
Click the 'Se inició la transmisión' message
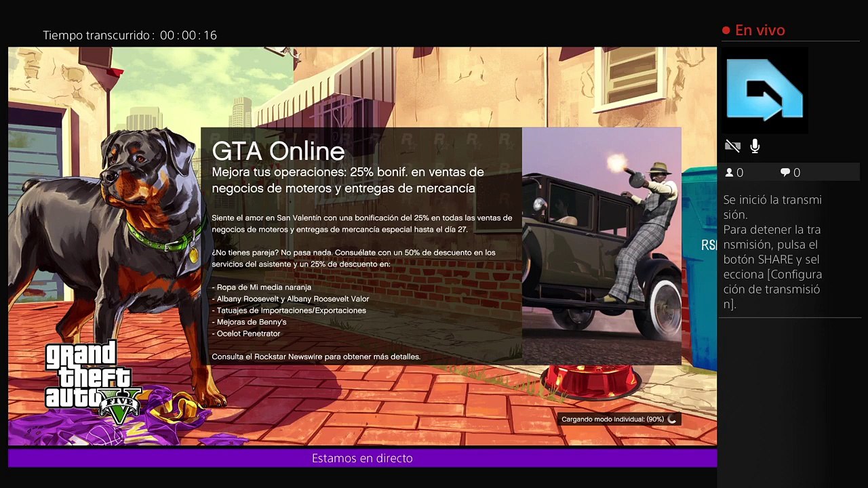(x=772, y=207)
